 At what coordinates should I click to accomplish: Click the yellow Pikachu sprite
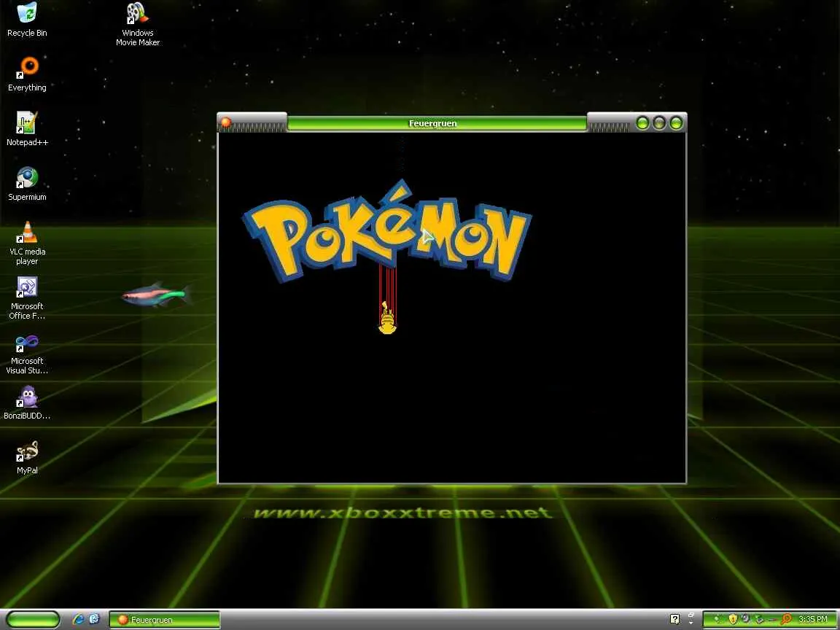(x=387, y=318)
